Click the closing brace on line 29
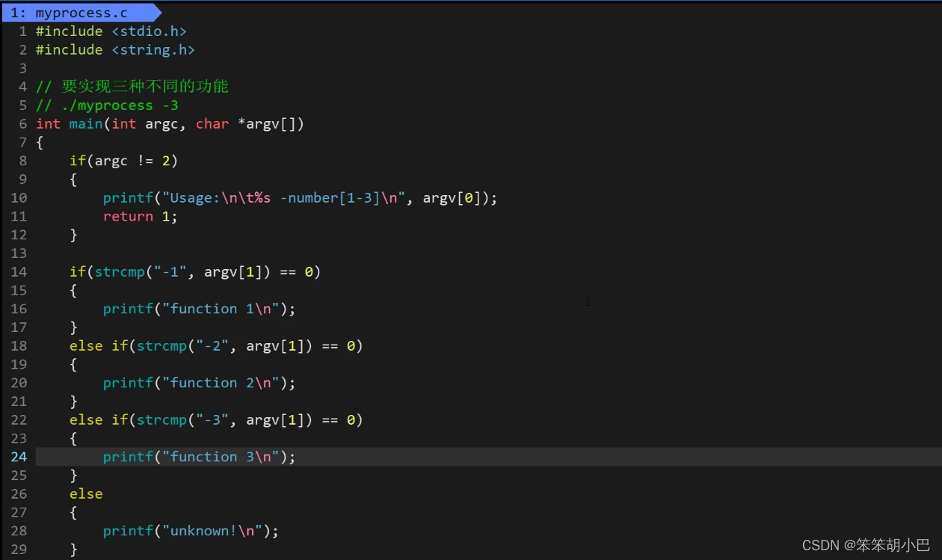The height and width of the screenshot is (560, 942). pyautogui.click(x=73, y=550)
